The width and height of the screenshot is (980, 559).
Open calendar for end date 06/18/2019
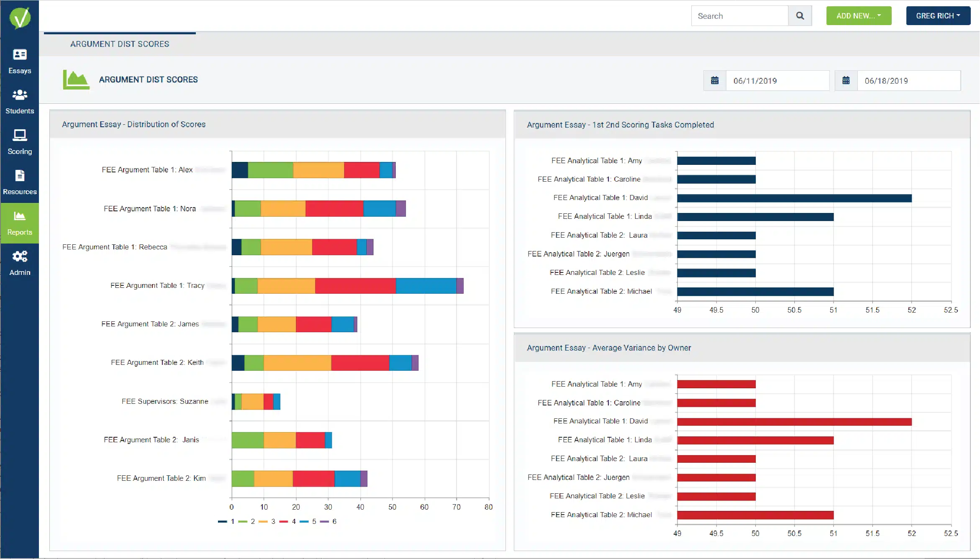click(846, 80)
